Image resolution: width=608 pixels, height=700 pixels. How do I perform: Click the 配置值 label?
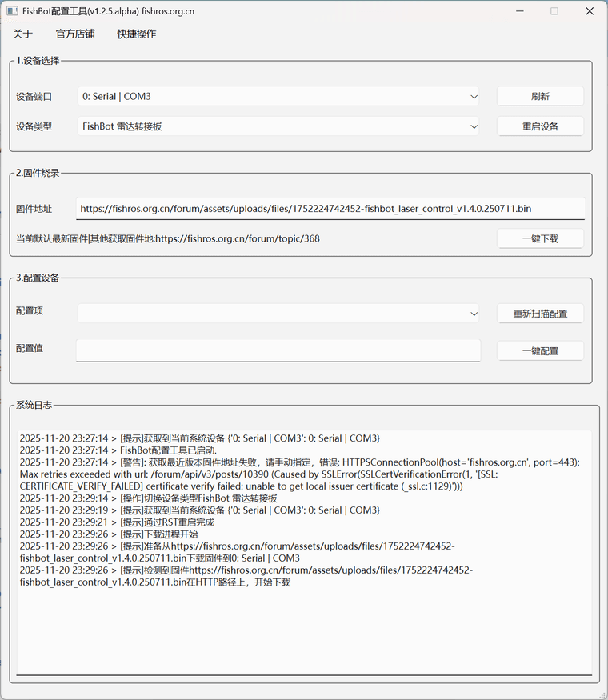click(30, 348)
